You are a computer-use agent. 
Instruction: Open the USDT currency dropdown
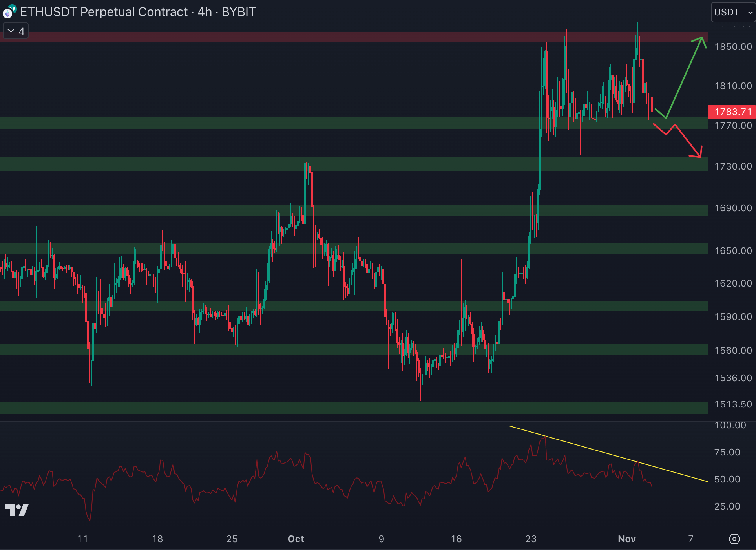(x=732, y=12)
